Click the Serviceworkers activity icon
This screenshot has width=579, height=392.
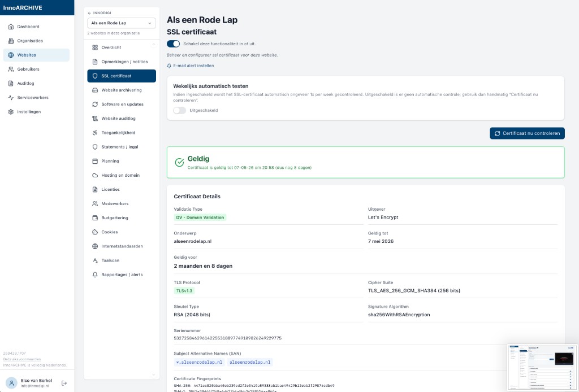tap(11, 98)
